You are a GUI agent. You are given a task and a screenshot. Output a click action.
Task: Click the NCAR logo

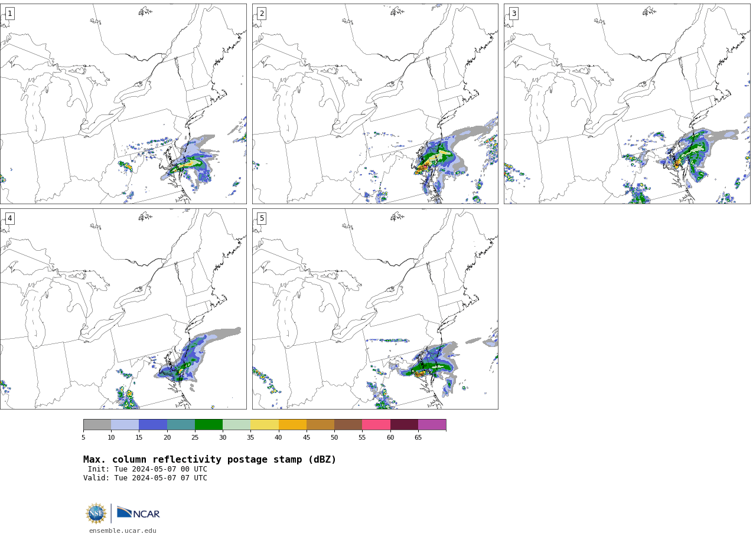coord(138,513)
